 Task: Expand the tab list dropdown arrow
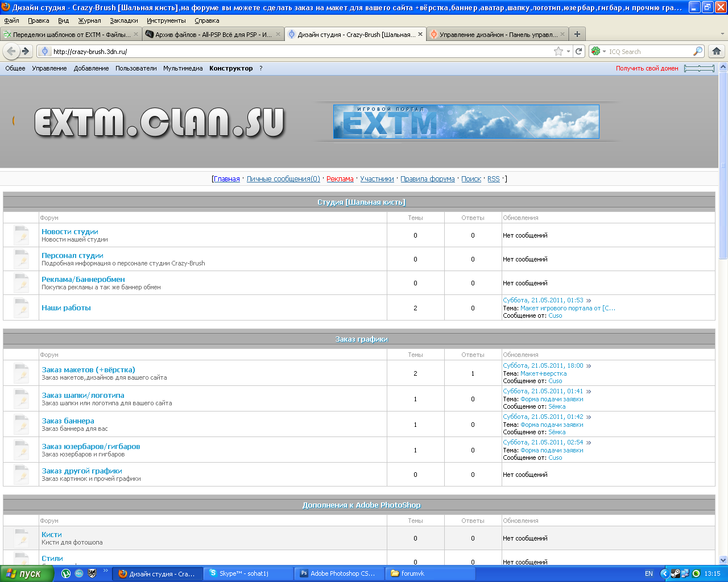[723, 34]
